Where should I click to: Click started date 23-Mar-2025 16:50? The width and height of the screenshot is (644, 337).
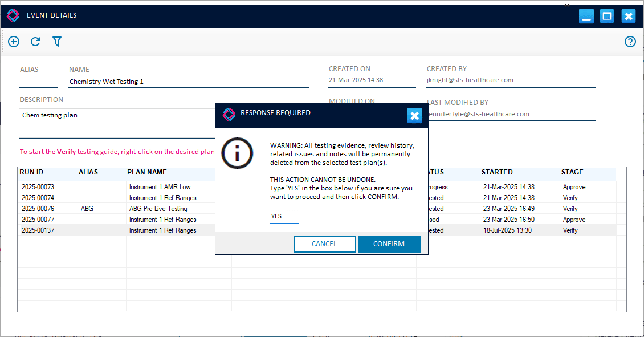509,220
